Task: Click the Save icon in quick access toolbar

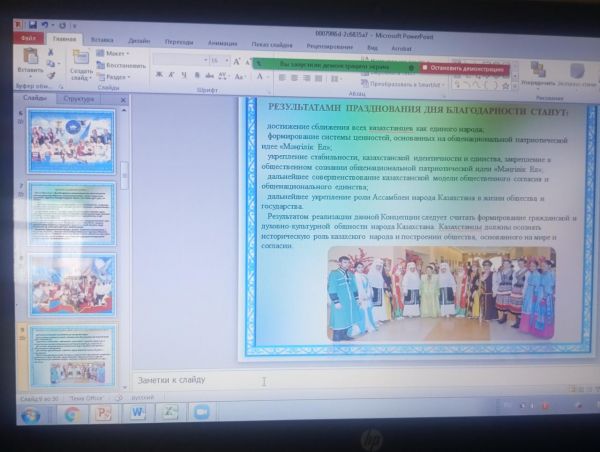Action: coord(33,24)
